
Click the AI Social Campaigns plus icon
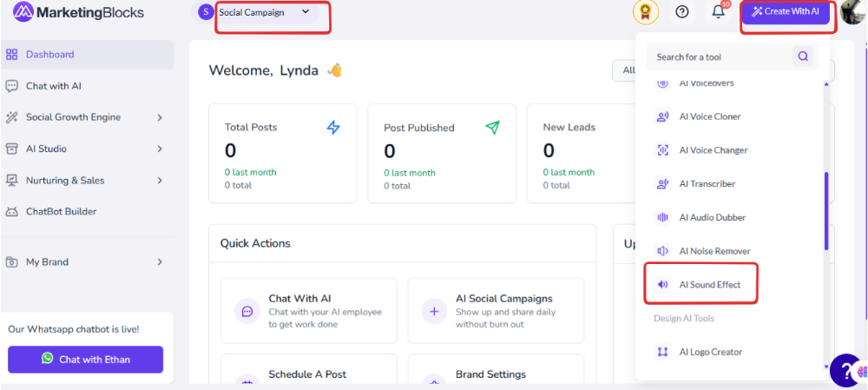coord(435,311)
